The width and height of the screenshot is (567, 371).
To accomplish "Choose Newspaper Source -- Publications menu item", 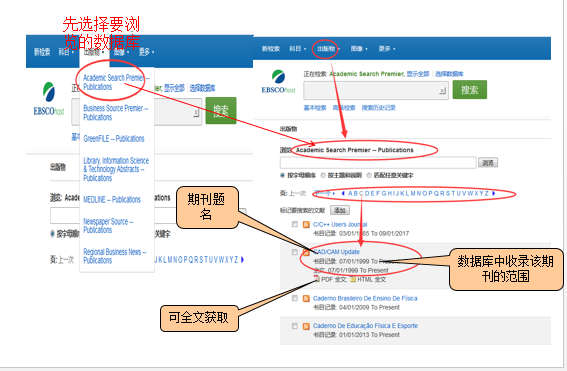I will pyautogui.click(x=108, y=226).
